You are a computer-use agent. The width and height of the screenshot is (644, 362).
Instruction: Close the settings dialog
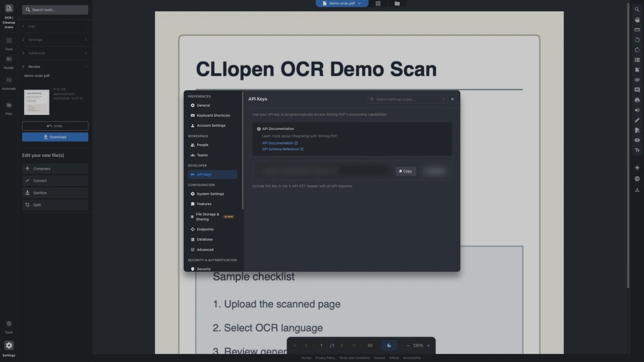pyautogui.click(x=452, y=99)
